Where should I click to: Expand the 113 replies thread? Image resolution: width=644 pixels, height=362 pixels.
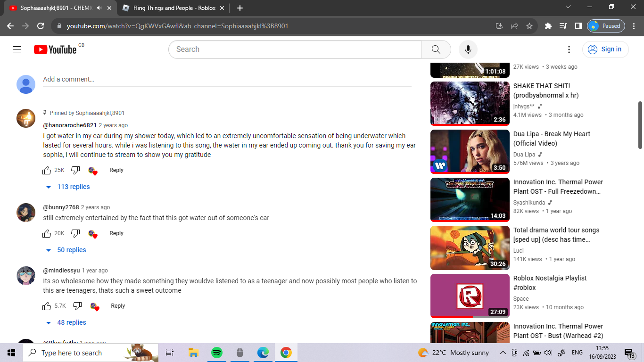click(68, 187)
